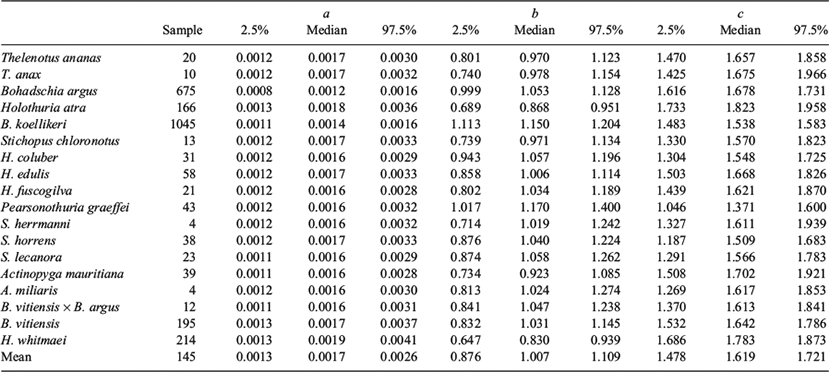Select the Sample column header
Image resolution: width=829 pixels, height=372 pixels.
coord(182,30)
